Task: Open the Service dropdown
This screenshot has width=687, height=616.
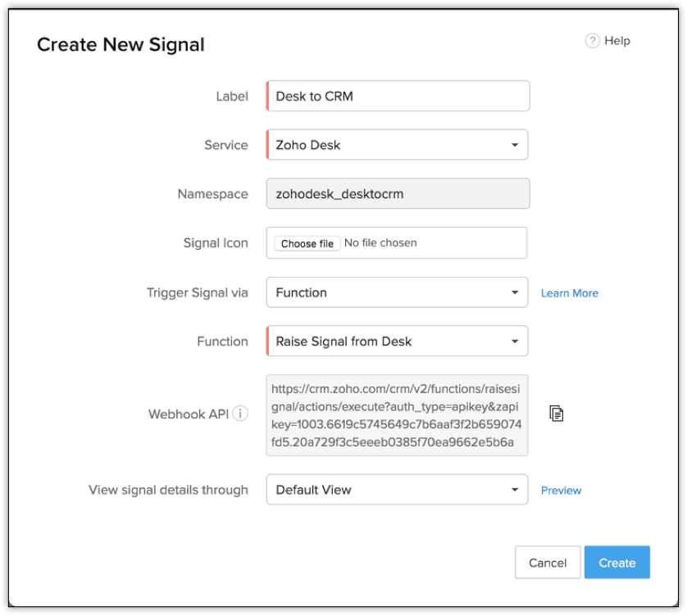Action: tap(516, 145)
